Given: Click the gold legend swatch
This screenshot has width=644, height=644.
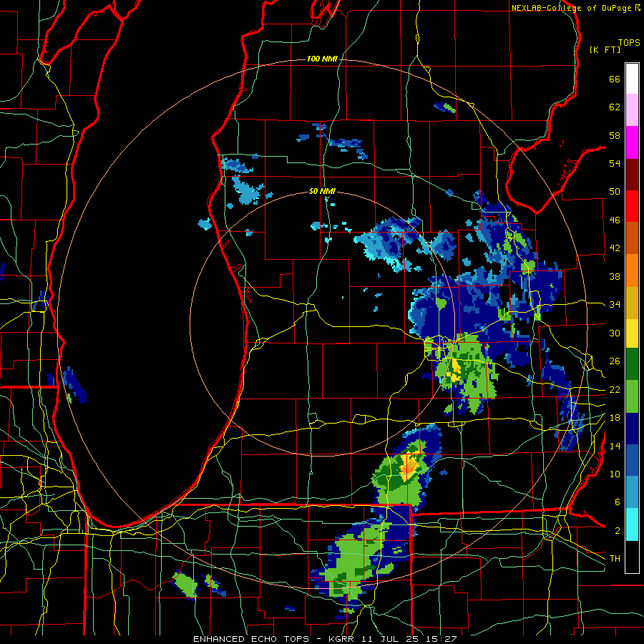Looking at the screenshot, I should 632,303.
